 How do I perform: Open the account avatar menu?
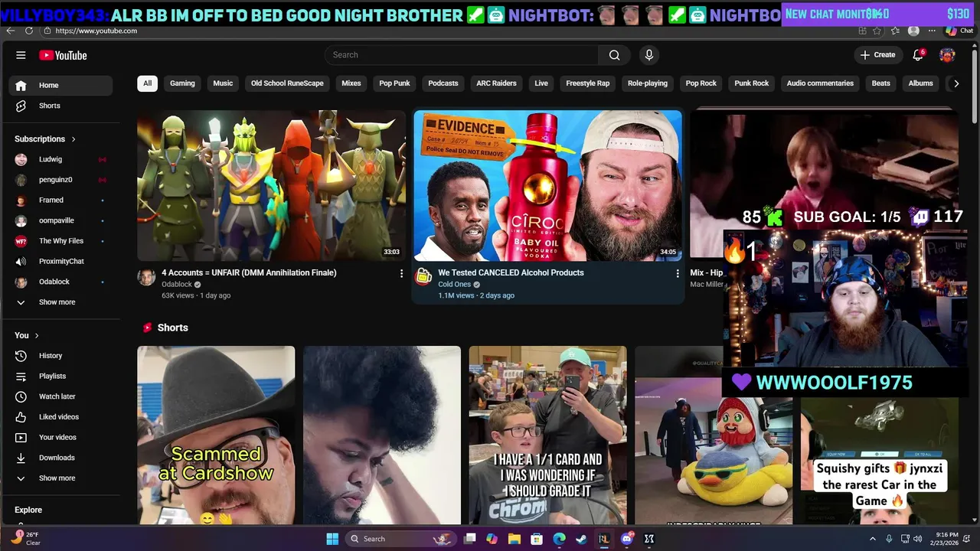(947, 55)
